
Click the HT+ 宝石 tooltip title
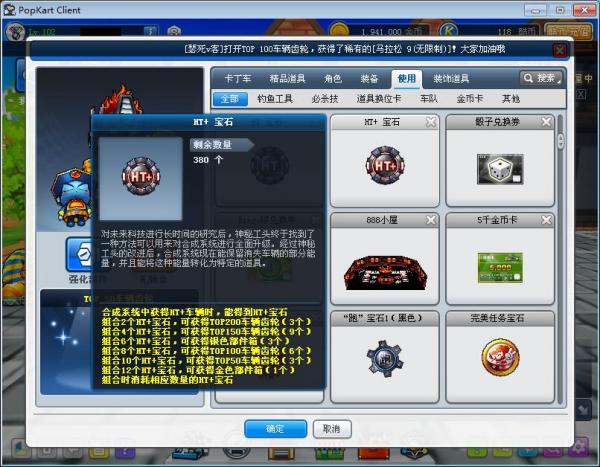pyautogui.click(x=213, y=122)
